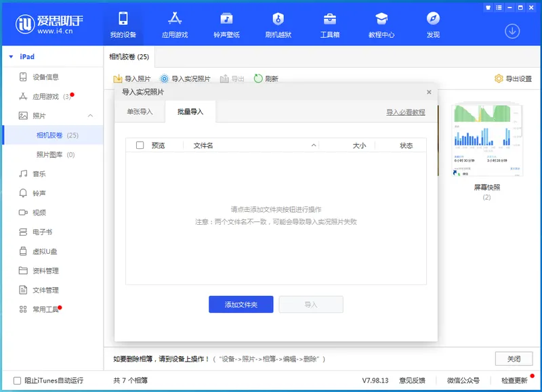Viewport: 542px width, 392px height.
Task: Switch to the 批量导入 tab
Action: click(x=190, y=112)
